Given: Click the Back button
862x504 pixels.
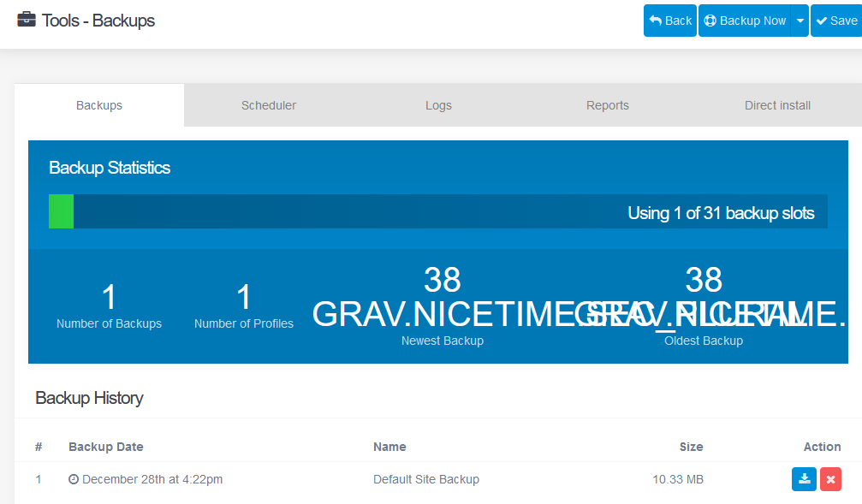Looking at the screenshot, I should tap(670, 21).
